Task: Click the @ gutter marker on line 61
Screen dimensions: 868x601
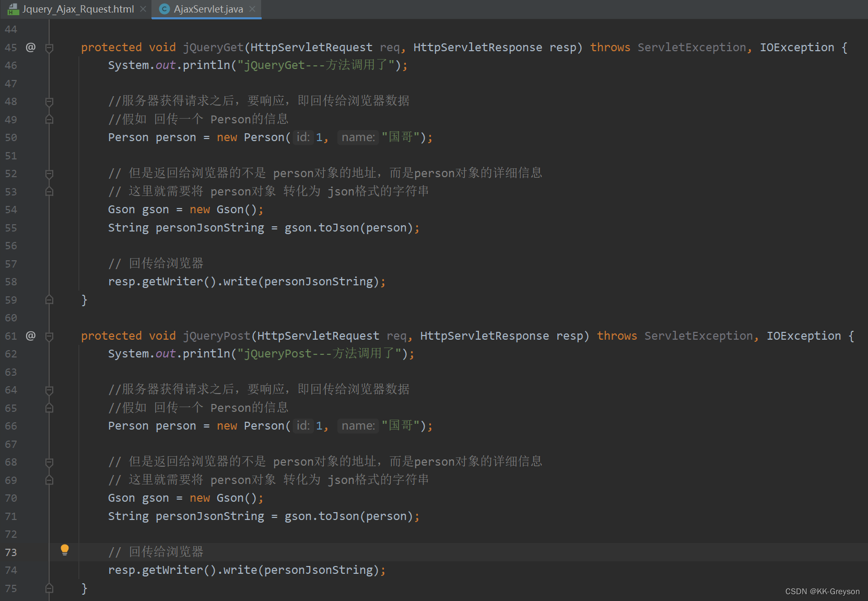Action: (x=31, y=336)
